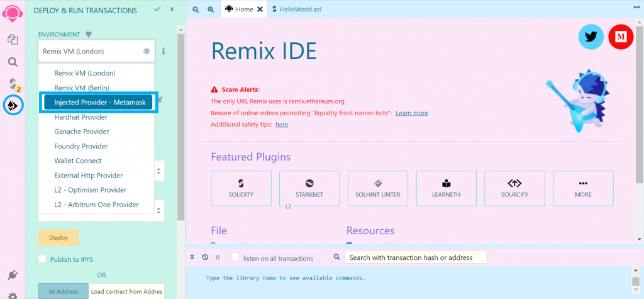The height and width of the screenshot is (299, 644).
Task: Zoom out the editor
Action: [196, 9]
